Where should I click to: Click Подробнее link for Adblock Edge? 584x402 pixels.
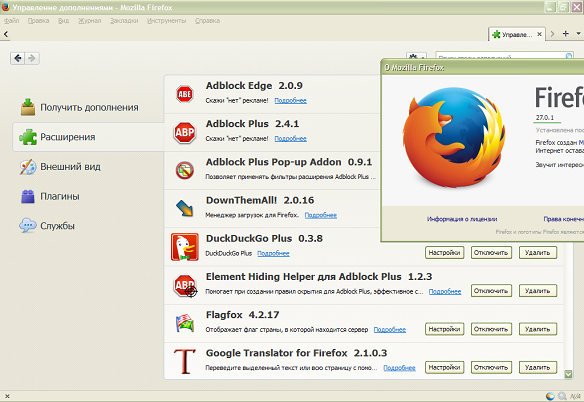click(x=291, y=101)
